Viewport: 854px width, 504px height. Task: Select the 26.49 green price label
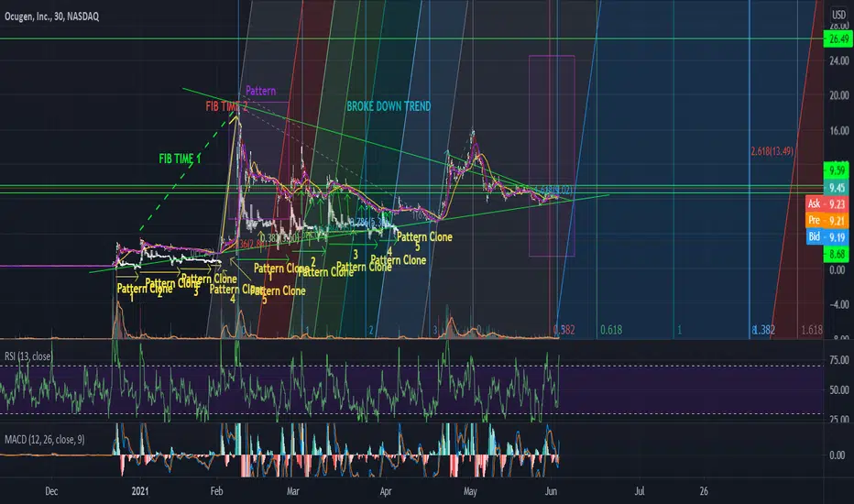(x=838, y=38)
